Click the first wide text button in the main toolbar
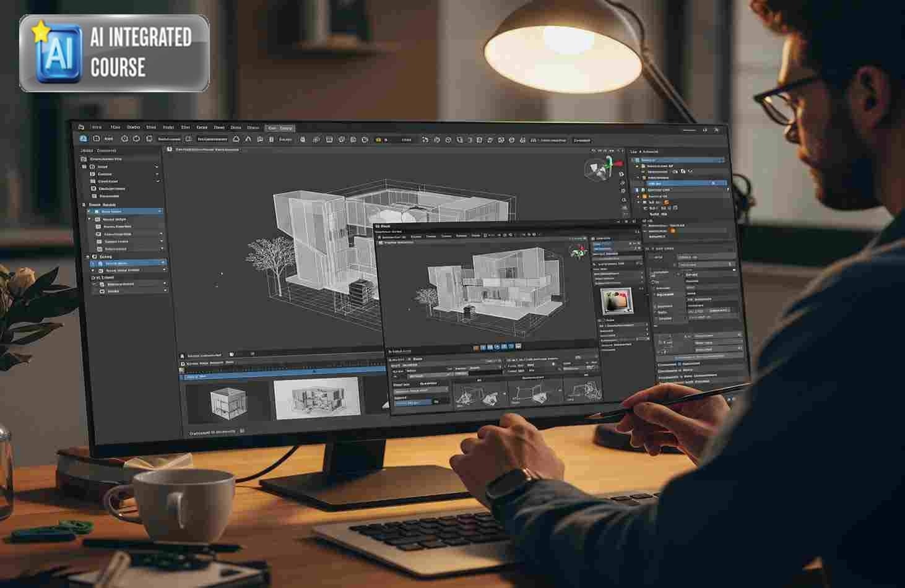This screenshot has width=905, height=588. [x=169, y=139]
